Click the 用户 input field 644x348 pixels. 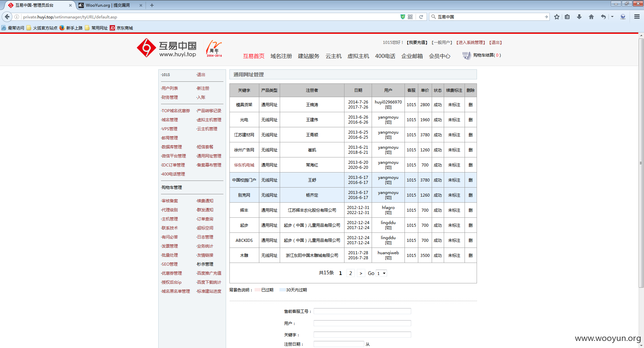pyautogui.click(x=362, y=323)
